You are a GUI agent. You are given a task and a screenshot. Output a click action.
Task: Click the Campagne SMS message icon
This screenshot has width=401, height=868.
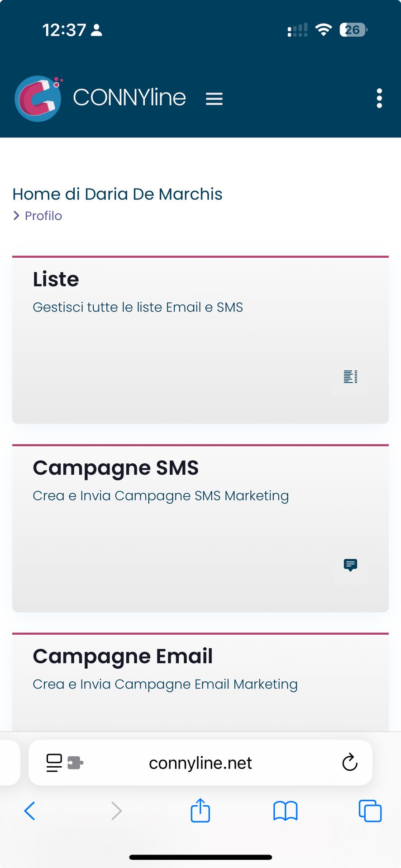pos(350,565)
